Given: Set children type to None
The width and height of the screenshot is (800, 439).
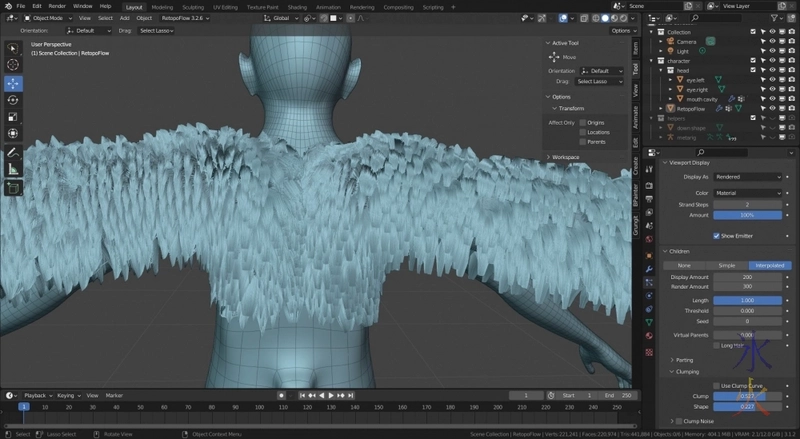Looking at the screenshot, I should click(684, 265).
